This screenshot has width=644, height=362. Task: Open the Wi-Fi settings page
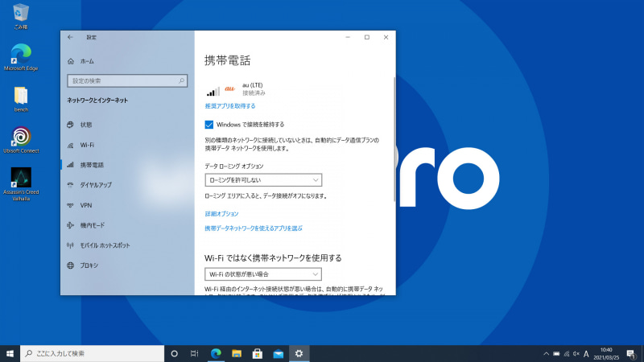(x=127, y=145)
